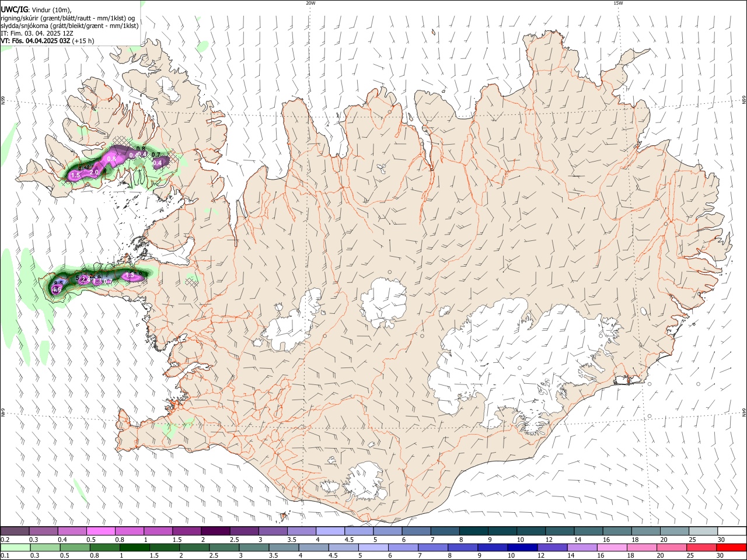Select the rose pink 20 swatch in lower legend row
Viewport: 747px width, 560px height.
tap(671, 547)
